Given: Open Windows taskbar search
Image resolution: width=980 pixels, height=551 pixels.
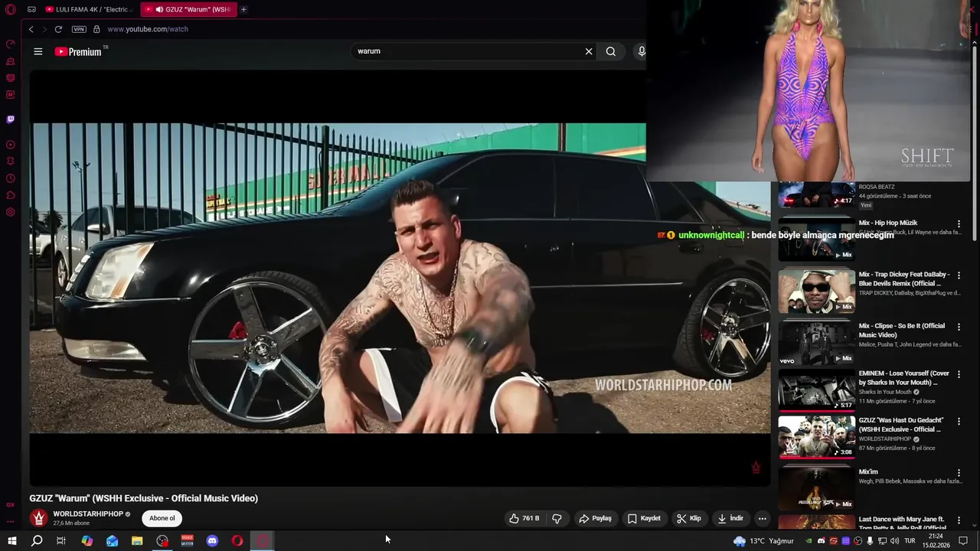Looking at the screenshot, I should (x=36, y=541).
